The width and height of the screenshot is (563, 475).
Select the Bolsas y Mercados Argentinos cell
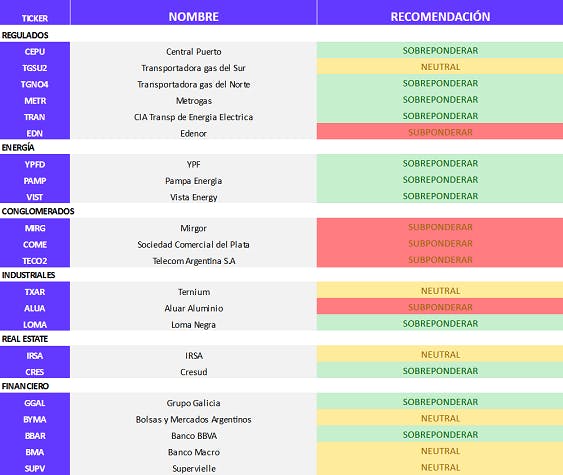click(x=194, y=419)
